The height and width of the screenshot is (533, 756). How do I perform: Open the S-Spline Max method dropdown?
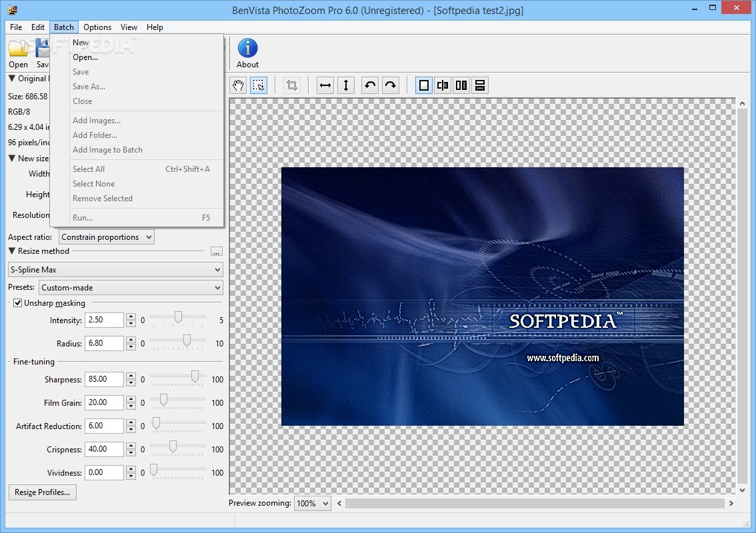115,269
